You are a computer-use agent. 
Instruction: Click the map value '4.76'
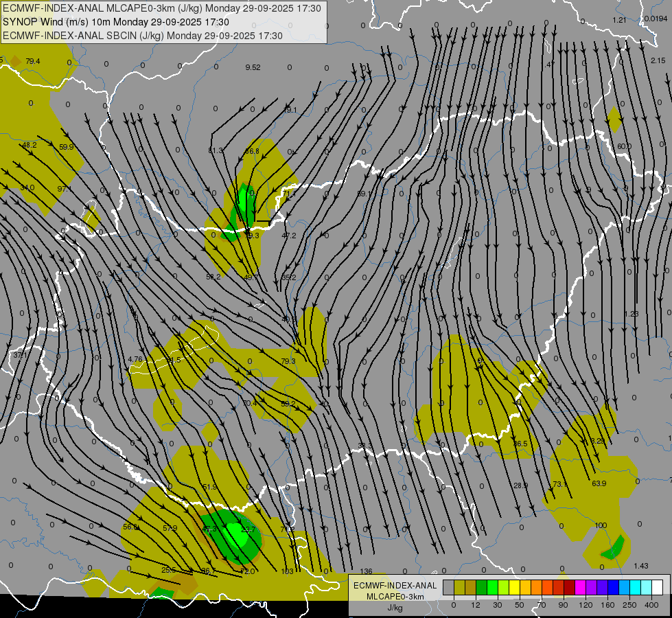tap(135, 359)
